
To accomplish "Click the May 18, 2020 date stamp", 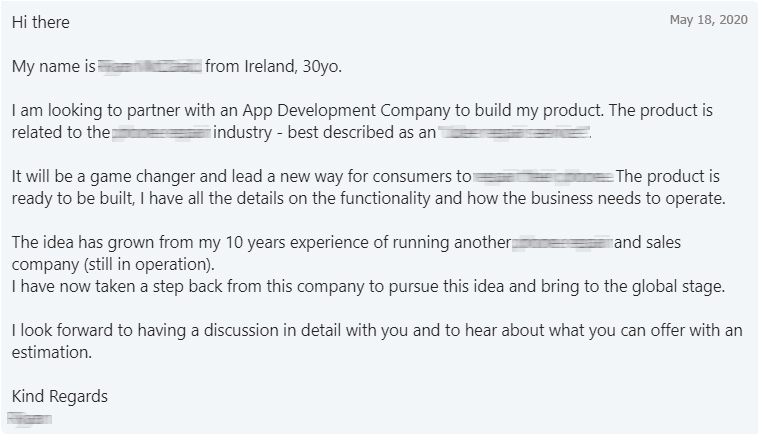I will click(708, 20).
